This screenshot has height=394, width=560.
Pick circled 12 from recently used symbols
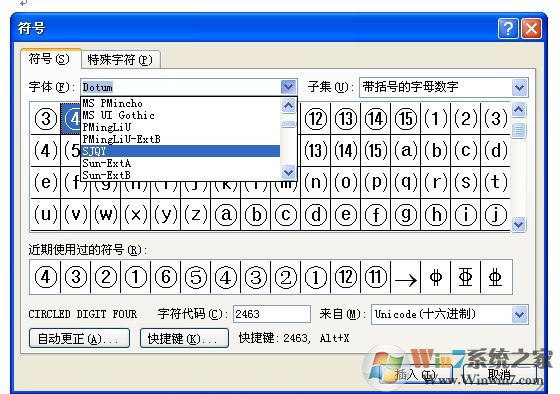tap(346, 277)
